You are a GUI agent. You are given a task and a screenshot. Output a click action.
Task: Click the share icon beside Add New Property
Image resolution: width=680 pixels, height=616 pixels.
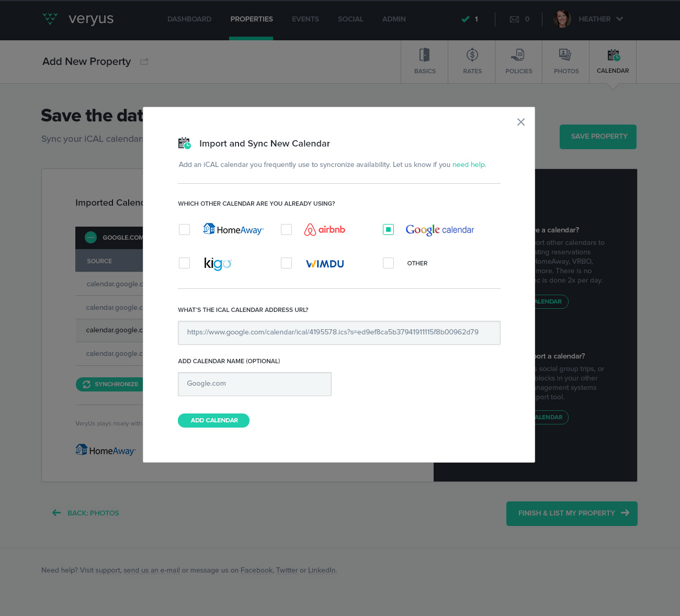pos(144,62)
